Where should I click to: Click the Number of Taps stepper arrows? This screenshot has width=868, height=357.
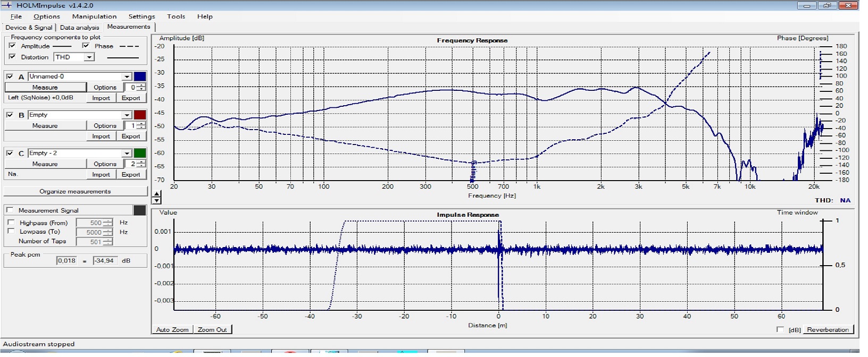pyautogui.click(x=108, y=242)
